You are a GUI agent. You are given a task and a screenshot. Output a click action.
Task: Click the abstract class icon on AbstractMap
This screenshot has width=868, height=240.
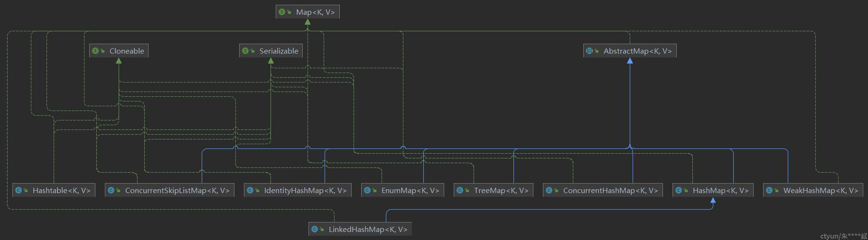click(x=589, y=51)
